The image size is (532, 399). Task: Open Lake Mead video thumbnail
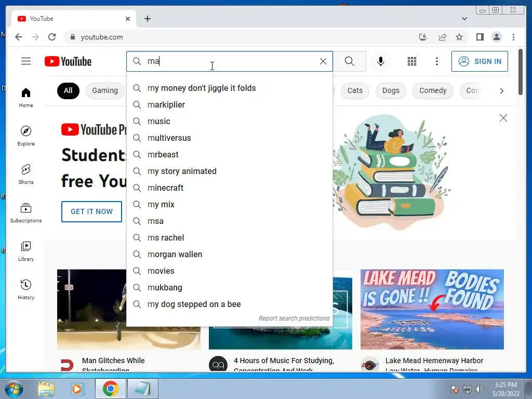click(x=432, y=309)
